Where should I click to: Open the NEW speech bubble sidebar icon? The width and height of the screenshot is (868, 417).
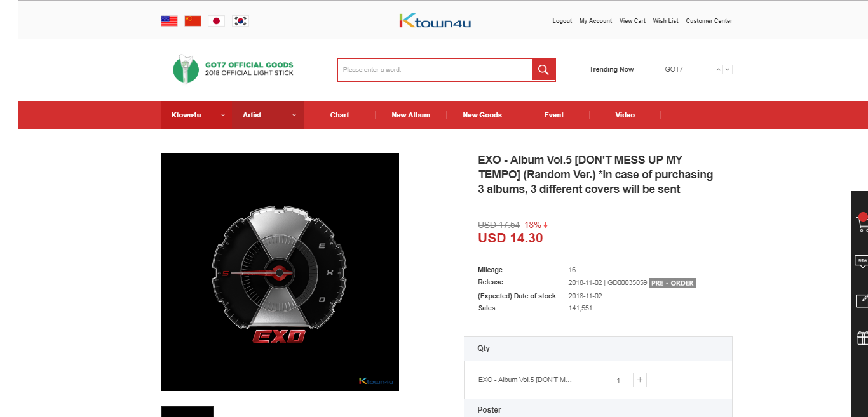pos(862,261)
